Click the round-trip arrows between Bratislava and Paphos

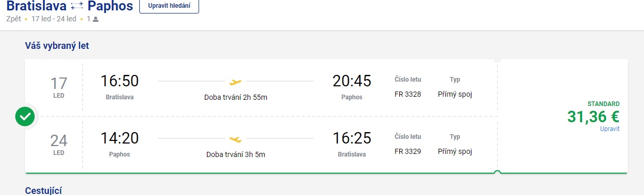(x=77, y=7)
